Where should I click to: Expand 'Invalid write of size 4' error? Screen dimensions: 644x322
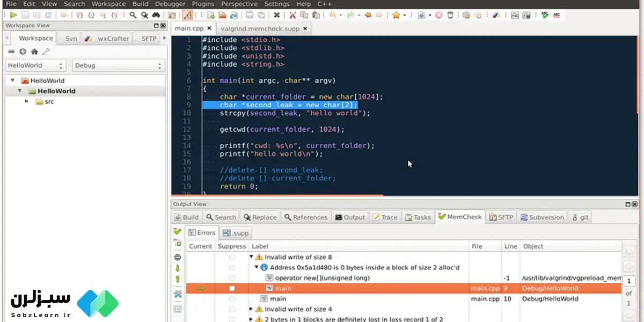(251, 309)
